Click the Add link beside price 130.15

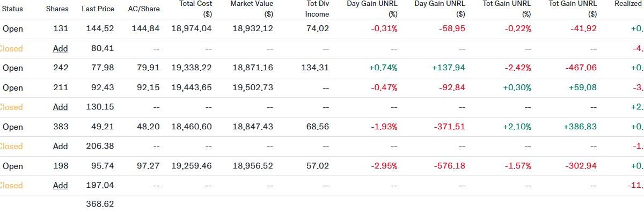(61, 107)
